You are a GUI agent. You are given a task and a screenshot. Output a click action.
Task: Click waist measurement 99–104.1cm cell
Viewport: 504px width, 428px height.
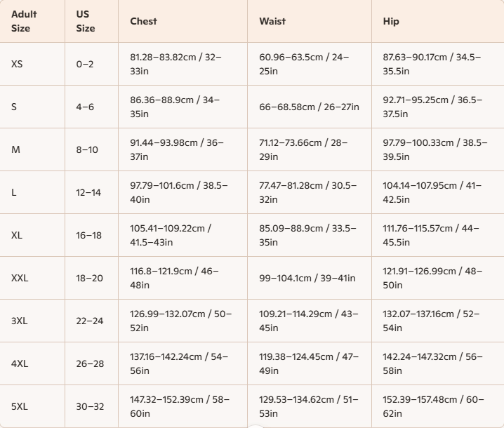point(307,278)
